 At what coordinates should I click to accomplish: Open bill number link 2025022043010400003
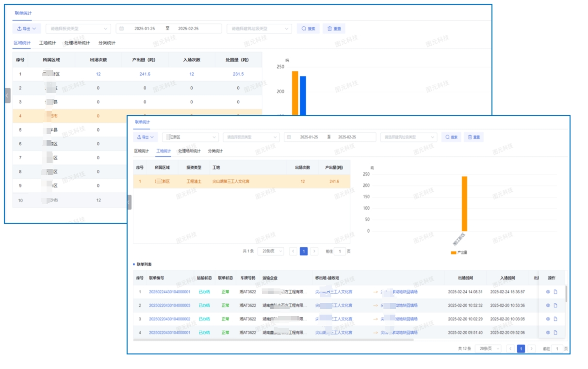click(x=169, y=305)
